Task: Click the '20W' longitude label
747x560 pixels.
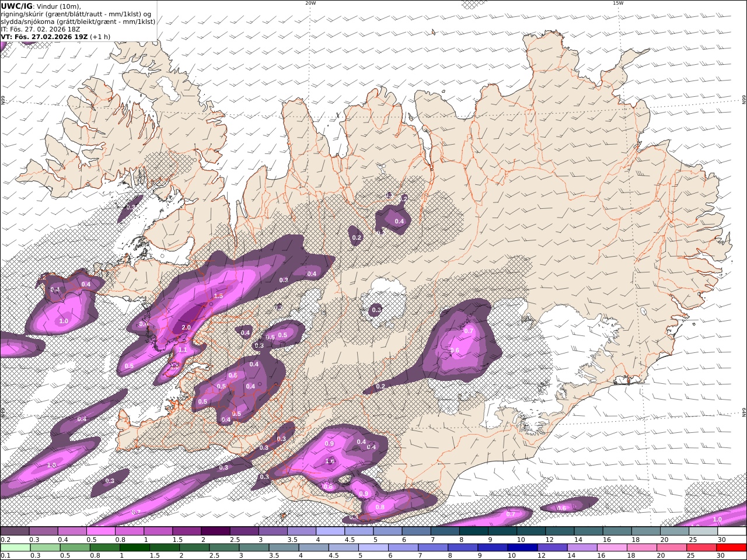Action: point(310,3)
